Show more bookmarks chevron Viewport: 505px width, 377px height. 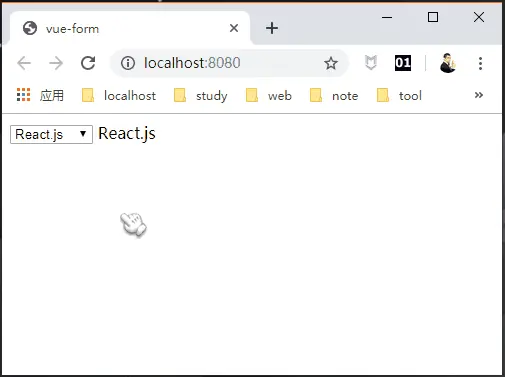(479, 95)
